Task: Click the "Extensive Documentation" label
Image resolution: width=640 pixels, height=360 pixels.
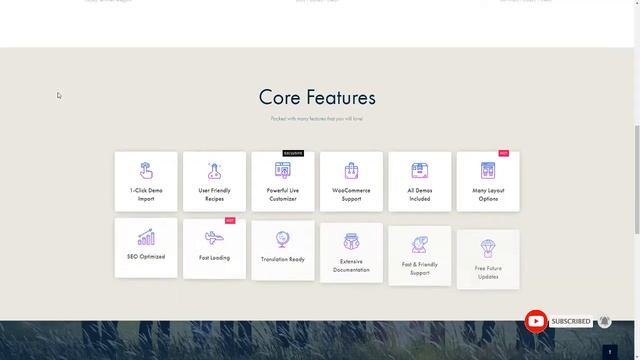Action: [x=351, y=266]
